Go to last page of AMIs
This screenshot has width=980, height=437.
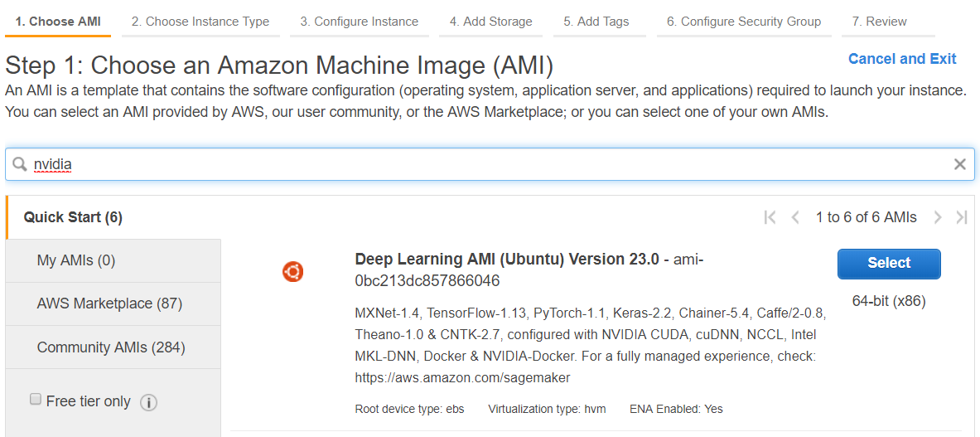pyautogui.click(x=961, y=217)
